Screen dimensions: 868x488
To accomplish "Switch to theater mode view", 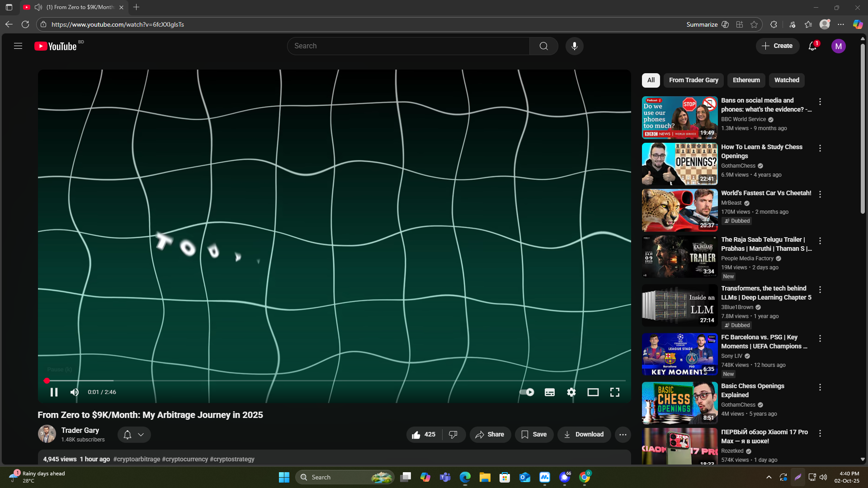I will (593, 392).
